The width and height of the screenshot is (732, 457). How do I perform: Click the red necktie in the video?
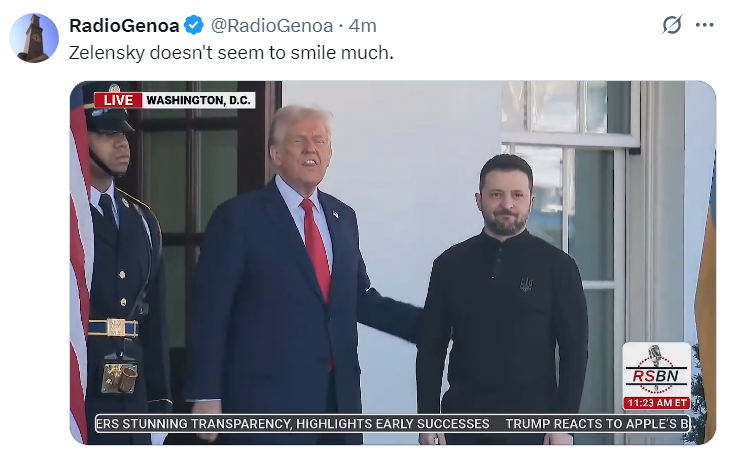pyautogui.click(x=317, y=252)
